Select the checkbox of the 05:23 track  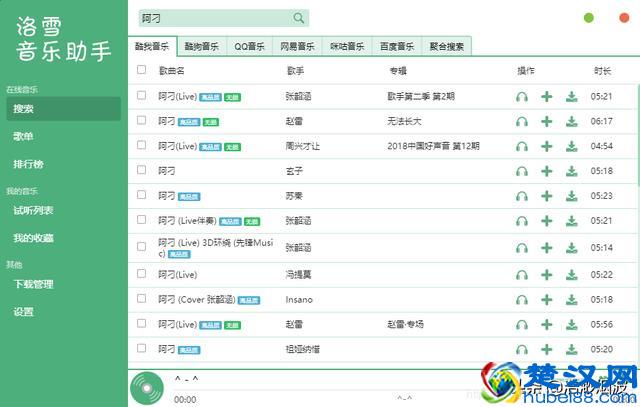[x=142, y=195]
